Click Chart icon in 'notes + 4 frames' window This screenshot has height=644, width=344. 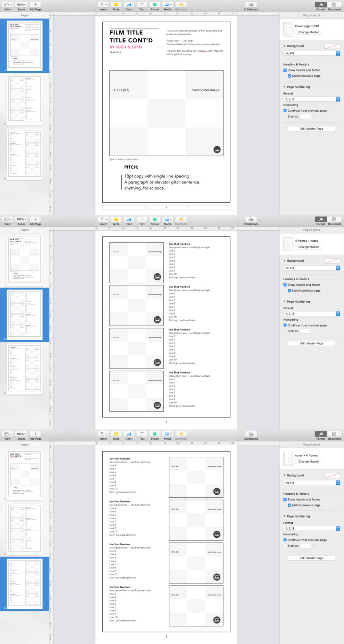coord(129,434)
